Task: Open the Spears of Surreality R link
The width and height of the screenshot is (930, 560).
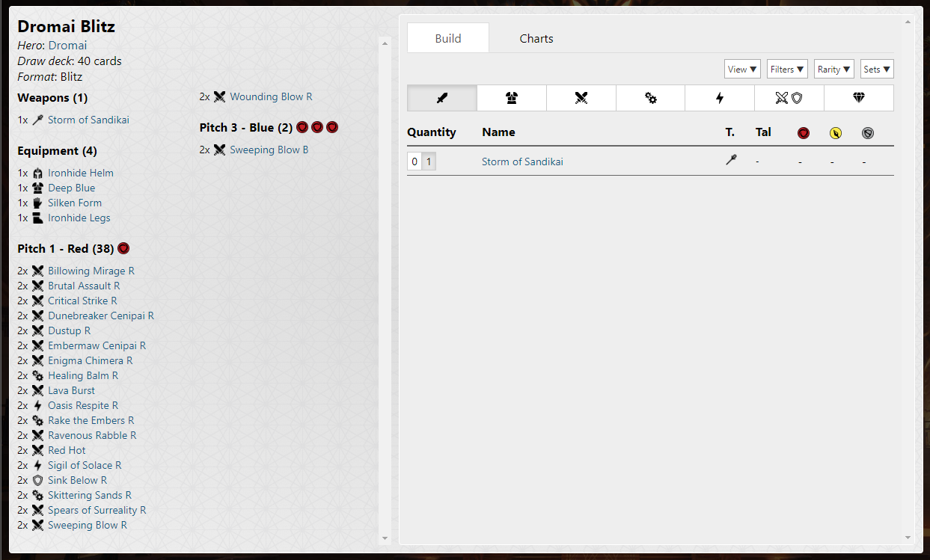Action: pyautogui.click(x=97, y=510)
